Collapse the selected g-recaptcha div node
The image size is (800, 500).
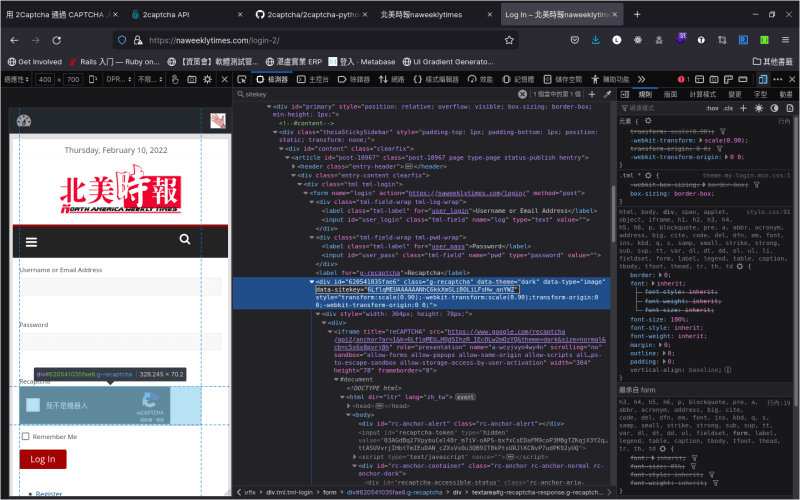click(312, 282)
